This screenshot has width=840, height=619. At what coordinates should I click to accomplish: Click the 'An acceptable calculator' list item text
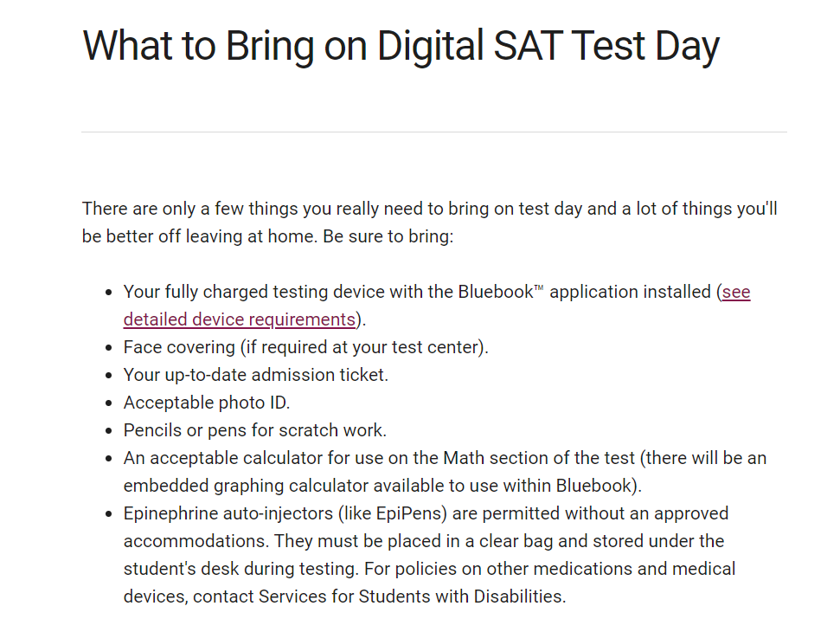pyautogui.click(x=446, y=472)
